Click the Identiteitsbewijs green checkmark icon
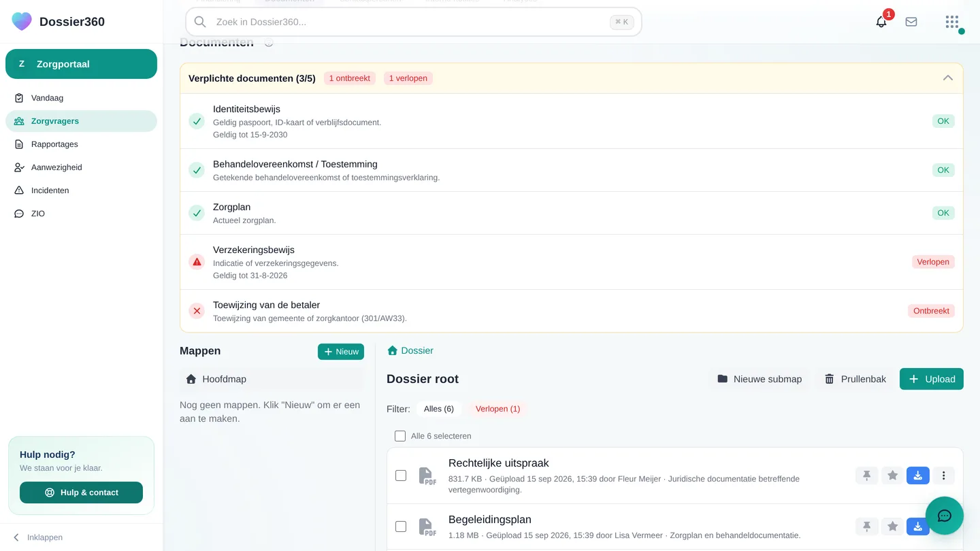 tap(197, 121)
